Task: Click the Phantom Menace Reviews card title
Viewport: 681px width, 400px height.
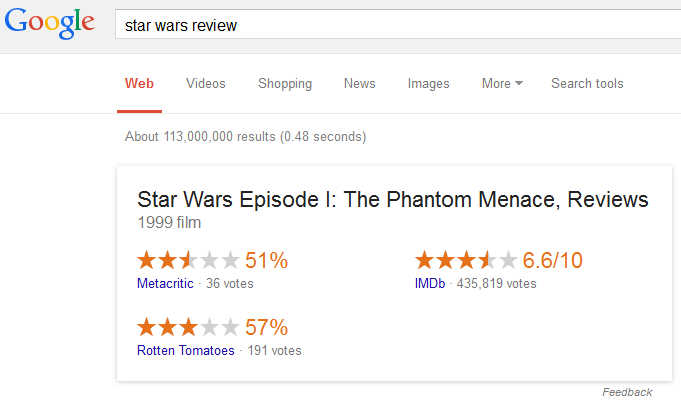Action: coord(392,199)
